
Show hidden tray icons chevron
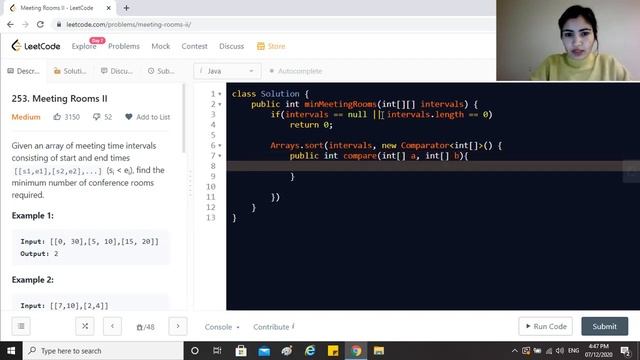[514, 351]
